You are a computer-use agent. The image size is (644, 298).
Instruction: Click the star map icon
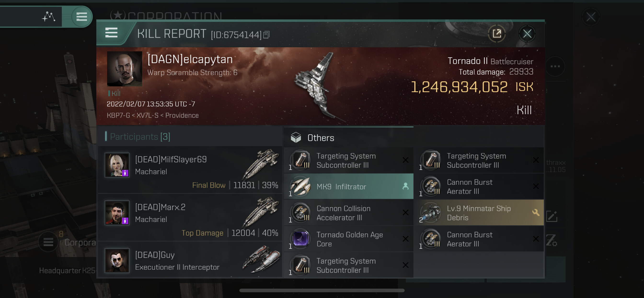click(48, 17)
